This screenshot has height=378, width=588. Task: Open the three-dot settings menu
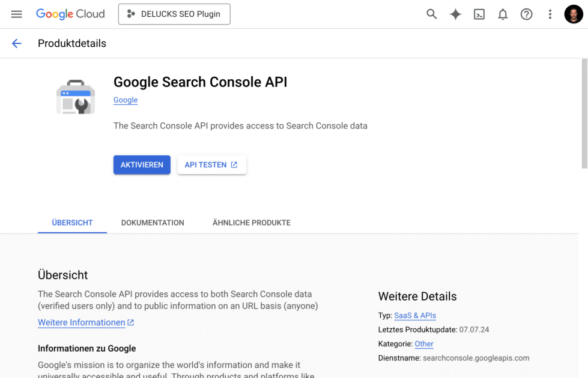[x=550, y=14]
